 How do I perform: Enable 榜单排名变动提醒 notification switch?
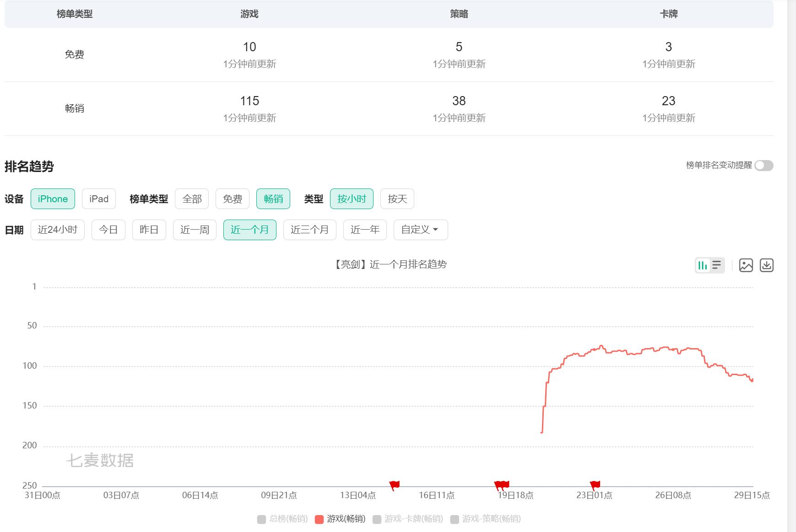tap(764, 167)
